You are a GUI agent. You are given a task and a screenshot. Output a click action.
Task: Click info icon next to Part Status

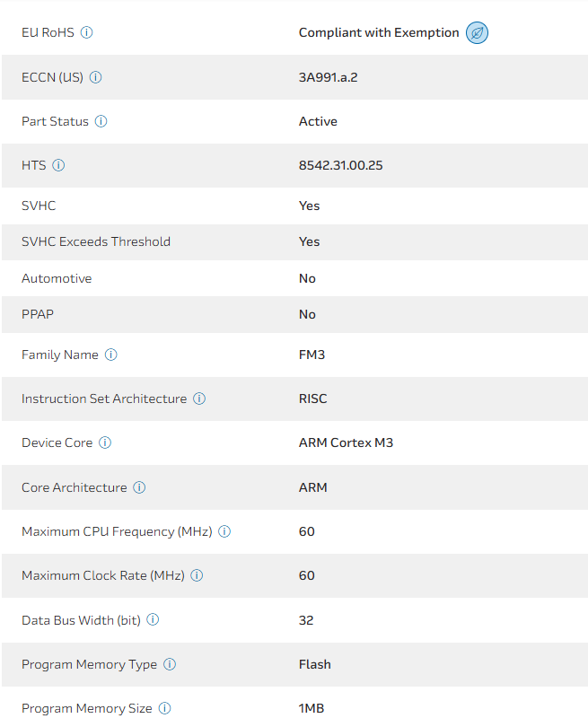point(101,121)
